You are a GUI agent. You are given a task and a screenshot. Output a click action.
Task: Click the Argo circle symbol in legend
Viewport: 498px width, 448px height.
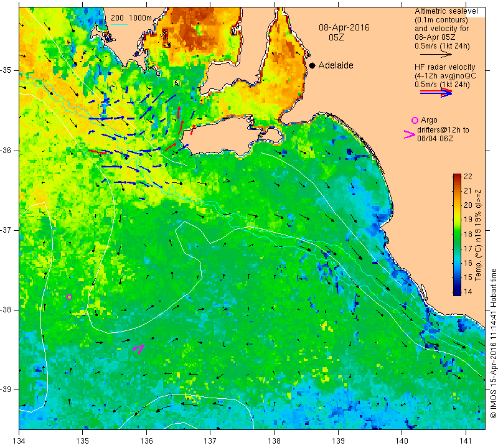(x=415, y=120)
